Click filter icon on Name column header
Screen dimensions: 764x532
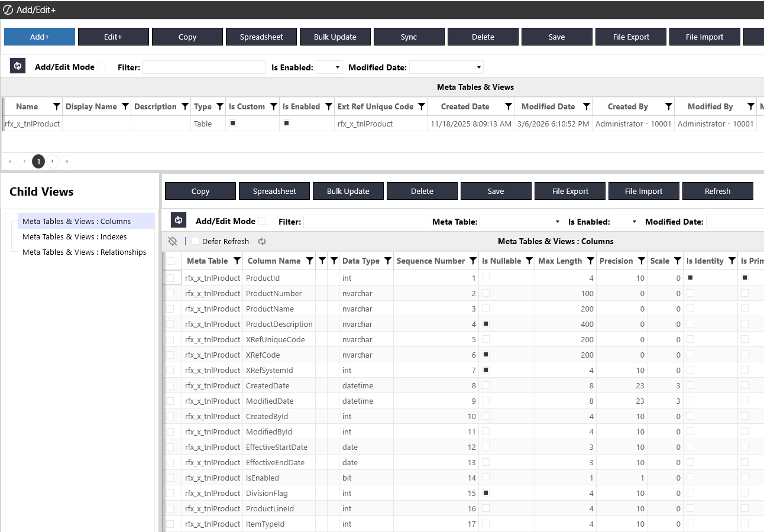pyautogui.click(x=56, y=107)
